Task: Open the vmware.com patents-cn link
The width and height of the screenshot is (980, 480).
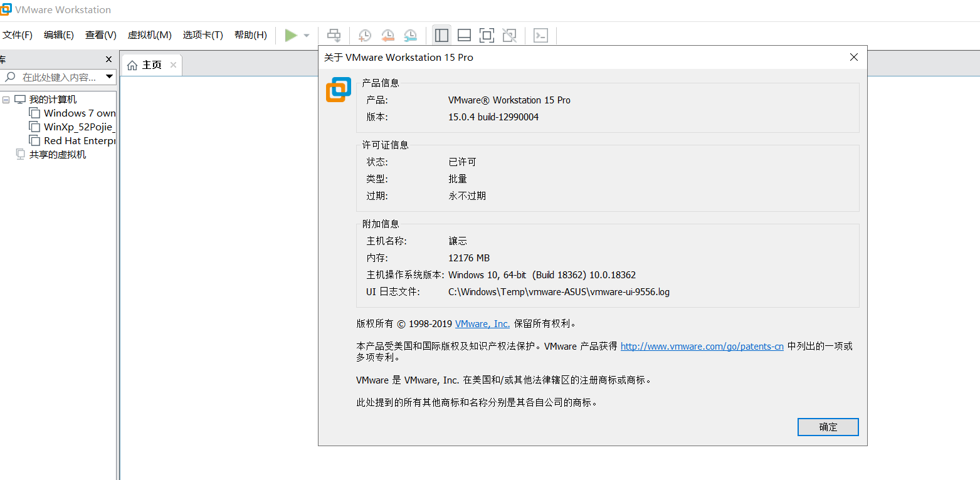Action: pos(702,346)
